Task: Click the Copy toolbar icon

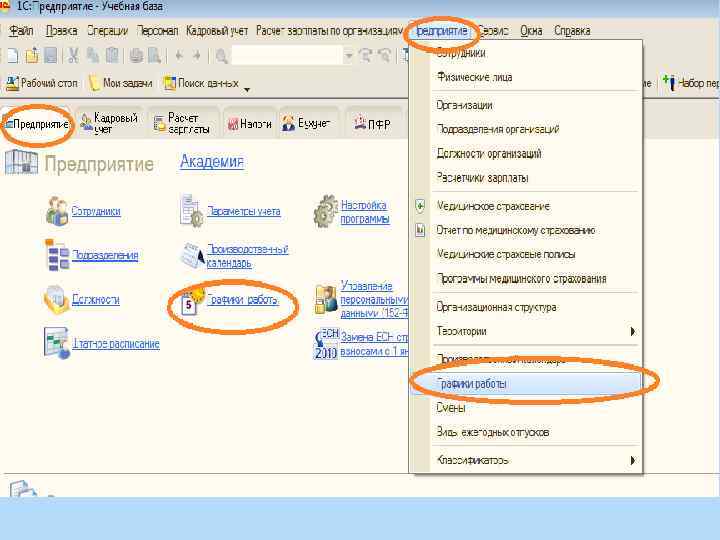Action: 93,56
